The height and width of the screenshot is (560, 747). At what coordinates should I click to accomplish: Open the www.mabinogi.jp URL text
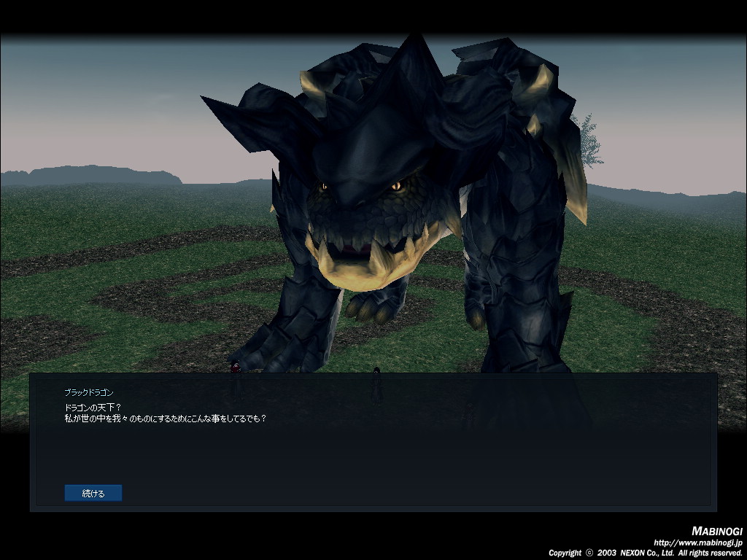click(697, 542)
